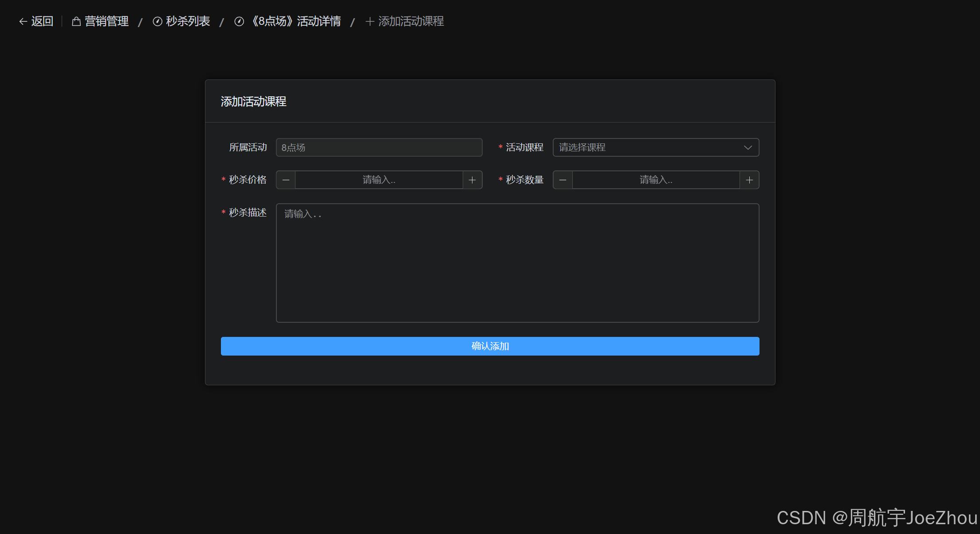
Task: Click the 确认添加 submit button
Action: click(490, 346)
